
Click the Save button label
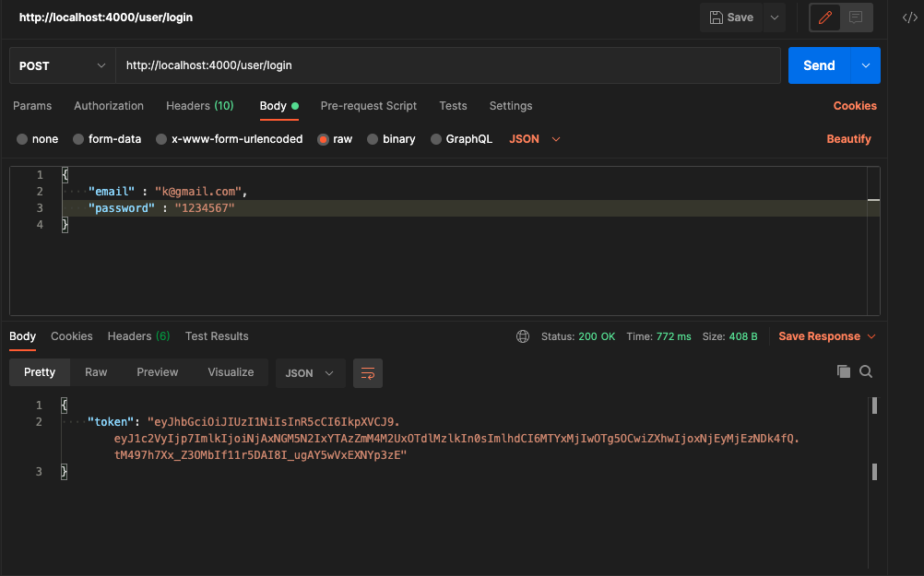click(740, 18)
